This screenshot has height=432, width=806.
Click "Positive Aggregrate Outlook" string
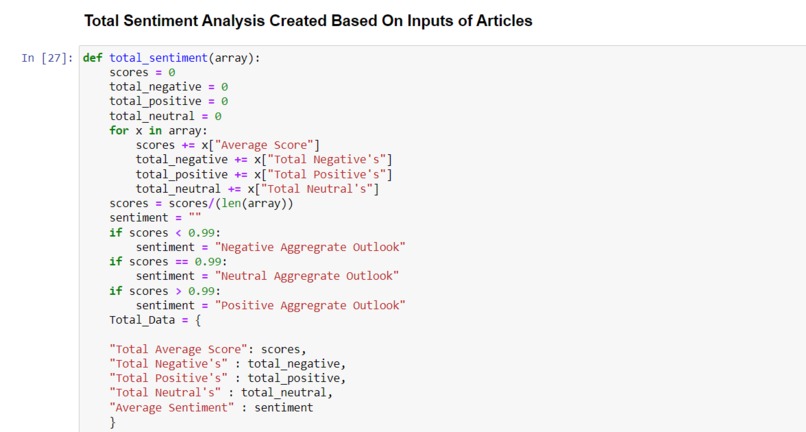click(310, 305)
